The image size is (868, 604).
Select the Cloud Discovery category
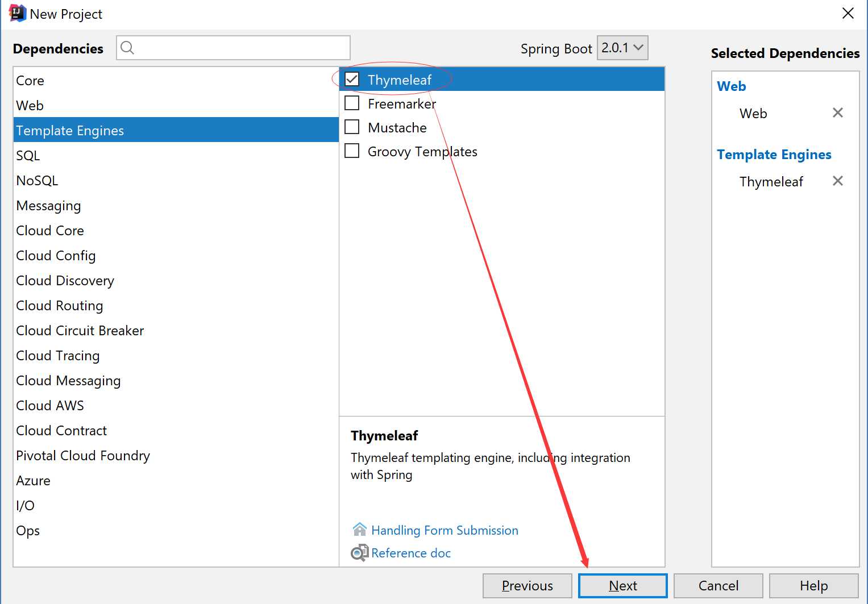[176, 280]
